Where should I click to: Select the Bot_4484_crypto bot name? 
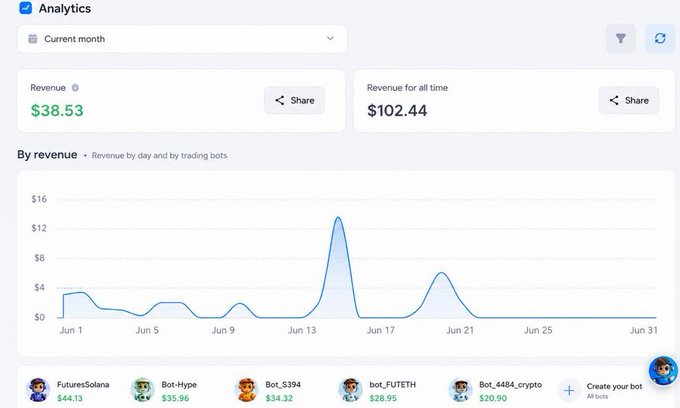tap(510, 385)
